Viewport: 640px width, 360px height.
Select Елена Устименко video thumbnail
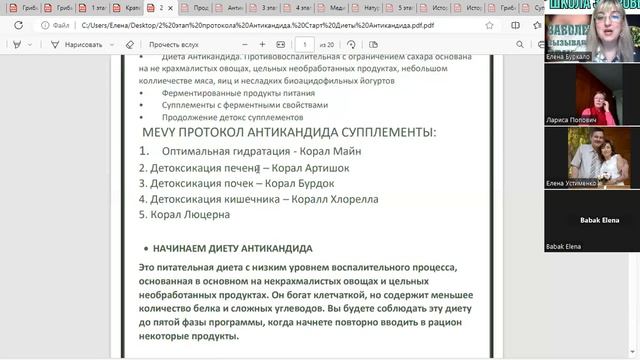(x=592, y=158)
